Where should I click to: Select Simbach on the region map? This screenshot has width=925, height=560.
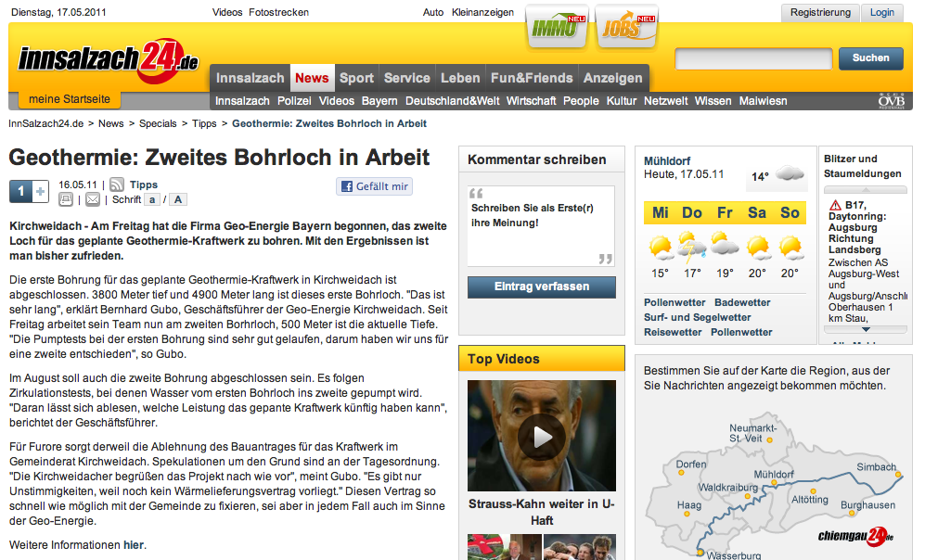877,468
